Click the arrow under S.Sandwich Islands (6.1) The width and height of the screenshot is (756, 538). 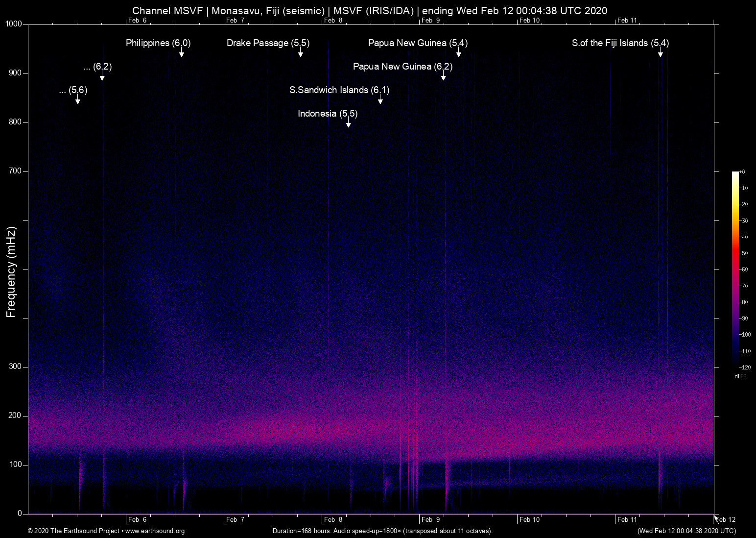[x=380, y=99]
